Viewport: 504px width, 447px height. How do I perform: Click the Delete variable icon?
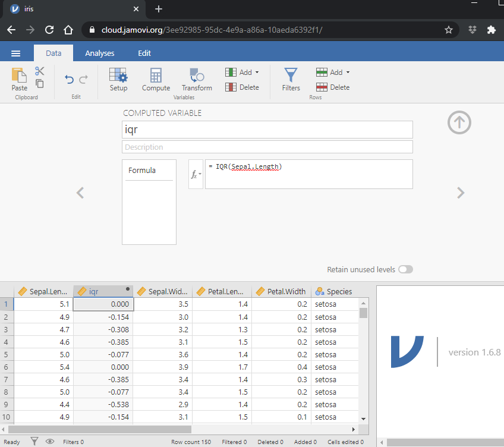(242, 87)
